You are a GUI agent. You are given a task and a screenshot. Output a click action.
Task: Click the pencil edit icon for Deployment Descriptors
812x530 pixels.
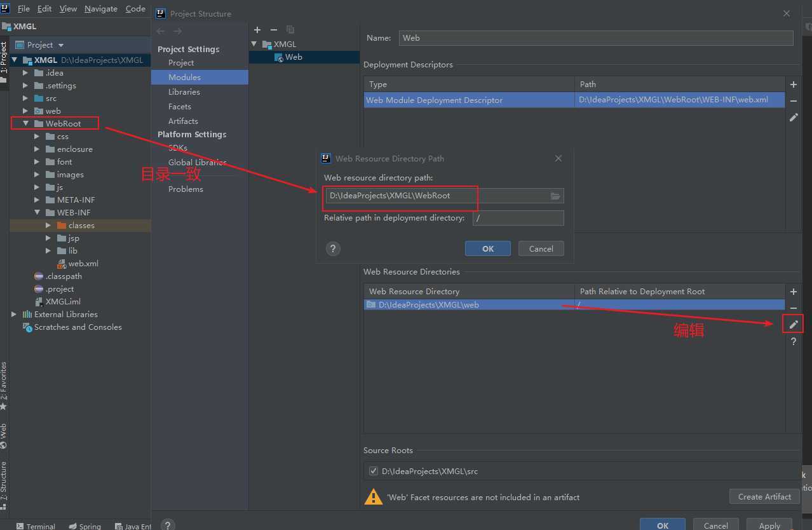pyautogui.click(x=793, y=118)
